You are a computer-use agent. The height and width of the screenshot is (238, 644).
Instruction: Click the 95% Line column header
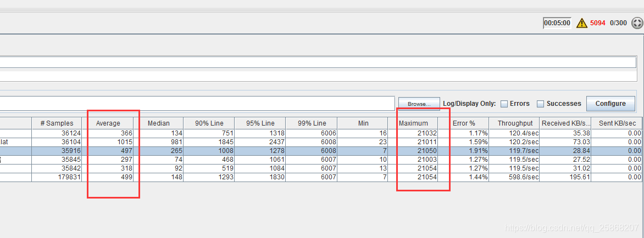260,123
